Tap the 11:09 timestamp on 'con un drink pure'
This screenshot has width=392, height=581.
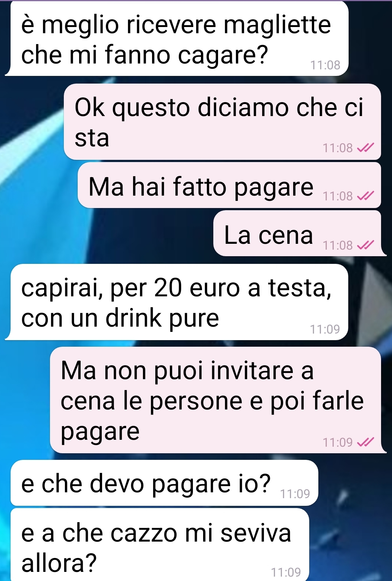pyautogui.click(x=325, y=329)
